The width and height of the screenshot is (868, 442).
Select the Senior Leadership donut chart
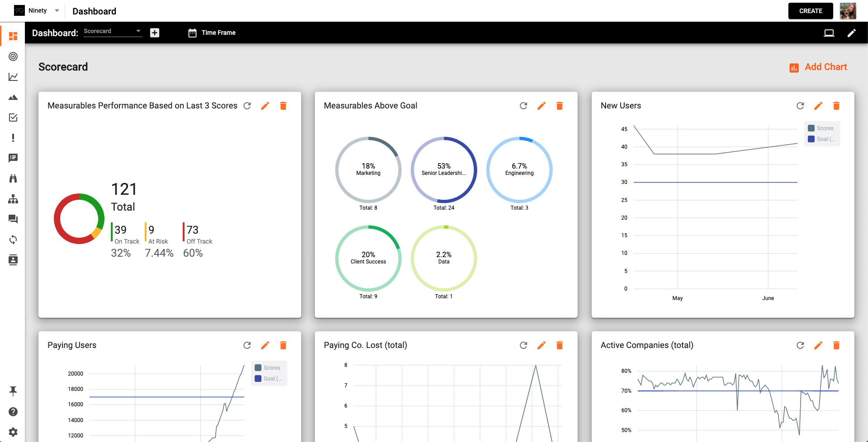[x=444, y=169]
